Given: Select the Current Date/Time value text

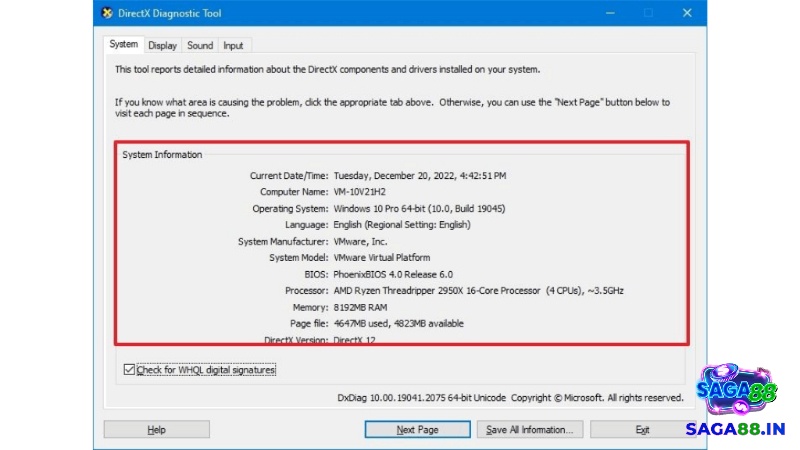Looking at the screenshot, I should click(x=420, y=176).
